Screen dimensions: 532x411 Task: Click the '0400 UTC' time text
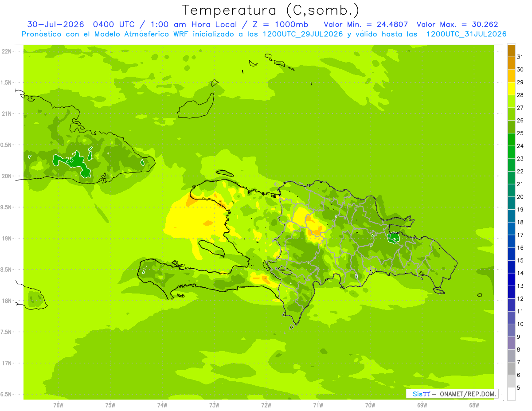113,24
